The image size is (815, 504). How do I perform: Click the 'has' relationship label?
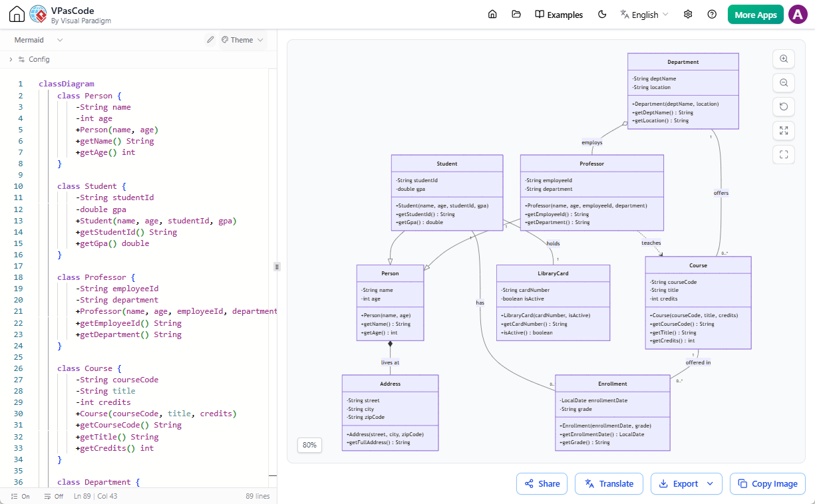(x=480, y=303)
